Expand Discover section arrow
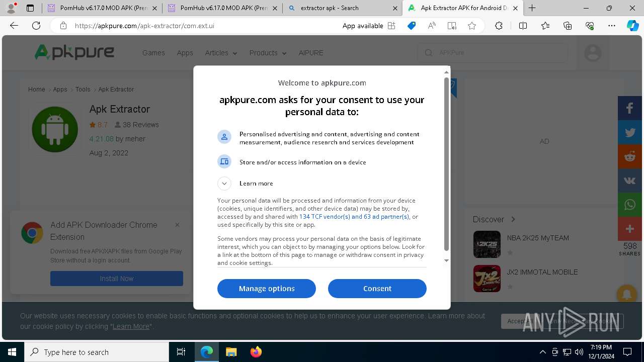The image size is (644, 362). (513, 219)
